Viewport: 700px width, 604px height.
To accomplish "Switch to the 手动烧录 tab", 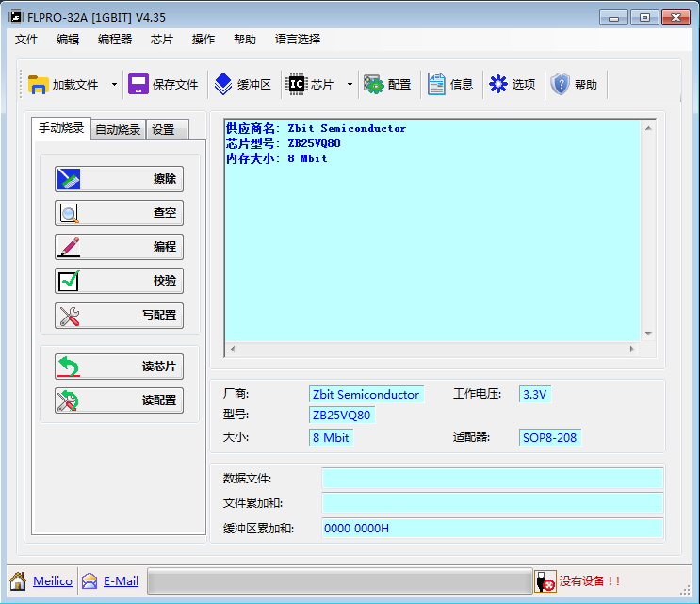I will pos(61,128).
